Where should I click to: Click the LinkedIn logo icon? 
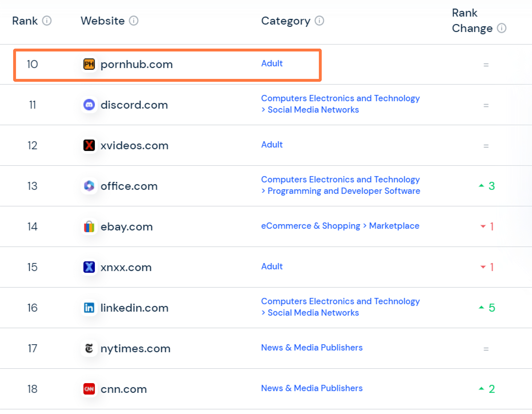[89, 308]
